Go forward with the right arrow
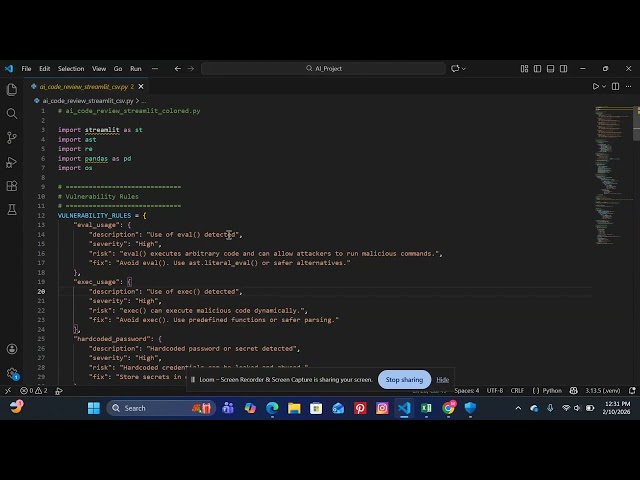Viewport: 640px width, 480px height. 191,69
